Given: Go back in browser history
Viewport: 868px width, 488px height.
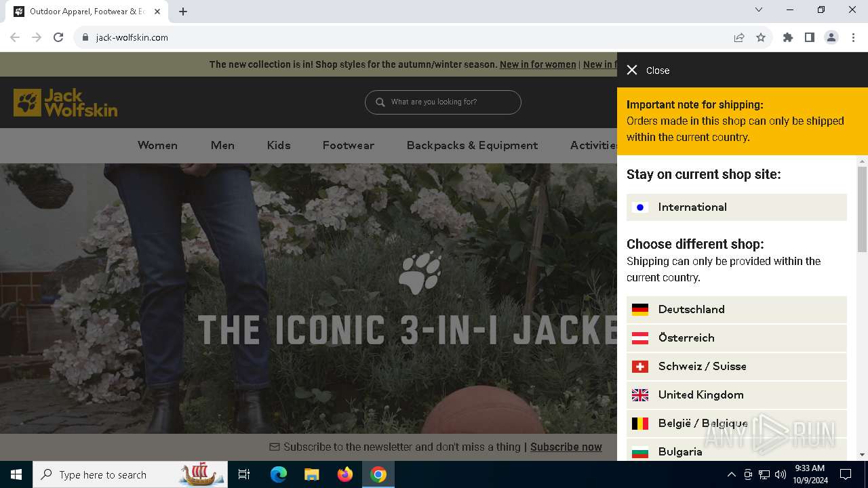Looking at the screenshot, I should click(15, 37).
